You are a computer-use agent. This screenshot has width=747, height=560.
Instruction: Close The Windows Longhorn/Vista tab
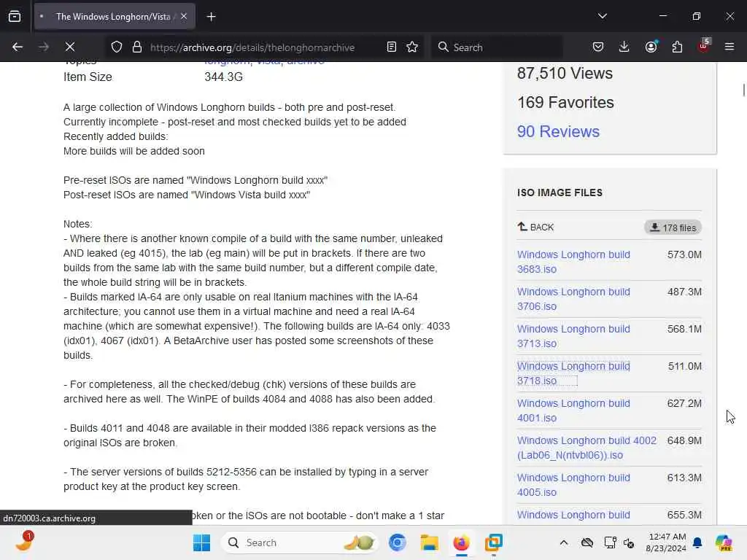coord(184,17)
